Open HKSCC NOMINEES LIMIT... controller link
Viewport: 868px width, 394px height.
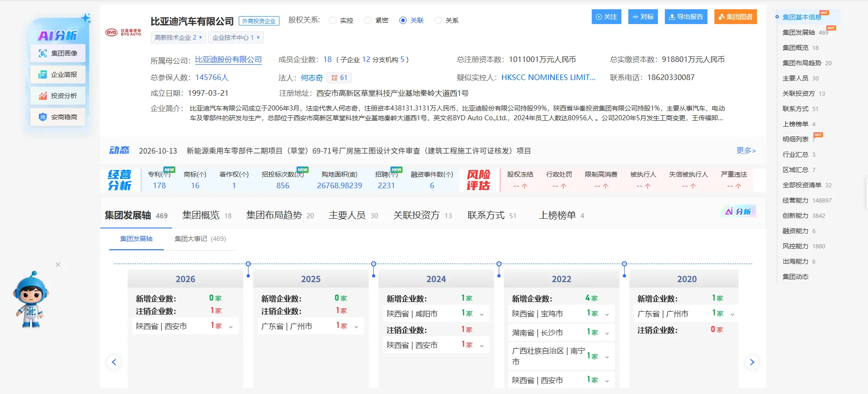point(548,77)
